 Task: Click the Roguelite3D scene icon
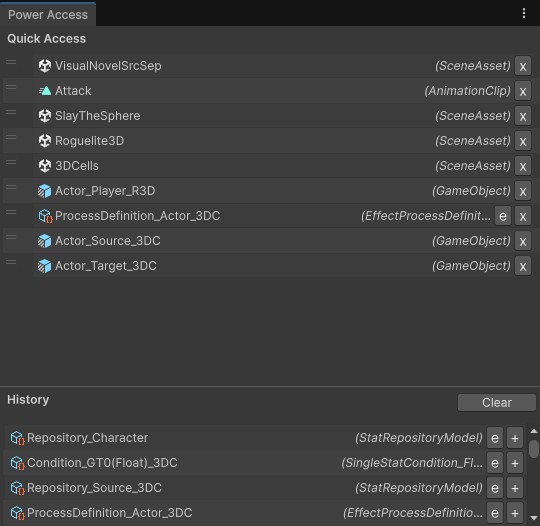45,141
